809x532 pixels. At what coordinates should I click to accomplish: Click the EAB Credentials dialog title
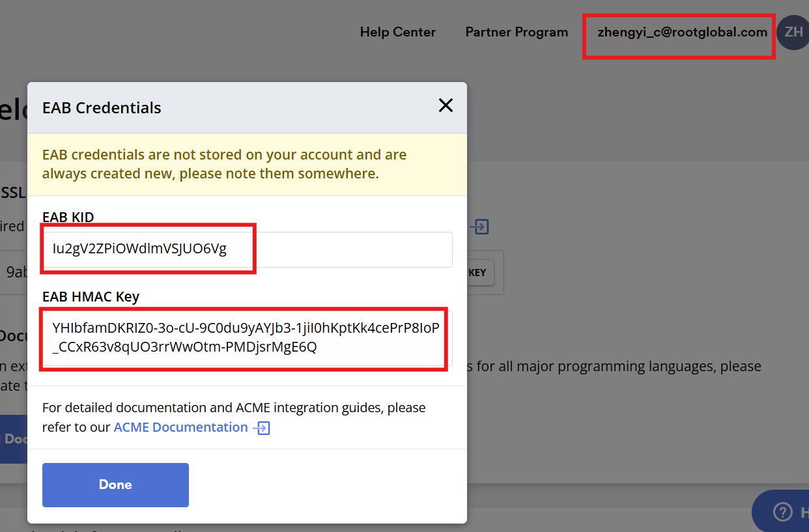coord(102,108)
